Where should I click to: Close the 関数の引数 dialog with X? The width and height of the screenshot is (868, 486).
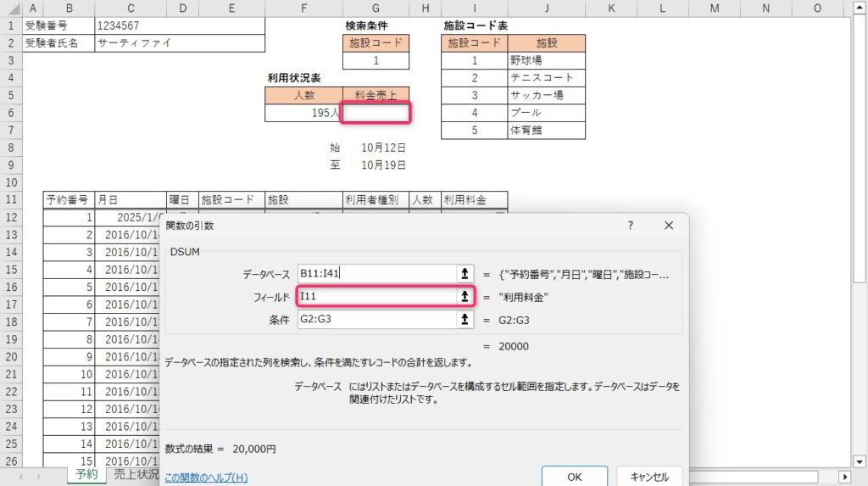668,226
